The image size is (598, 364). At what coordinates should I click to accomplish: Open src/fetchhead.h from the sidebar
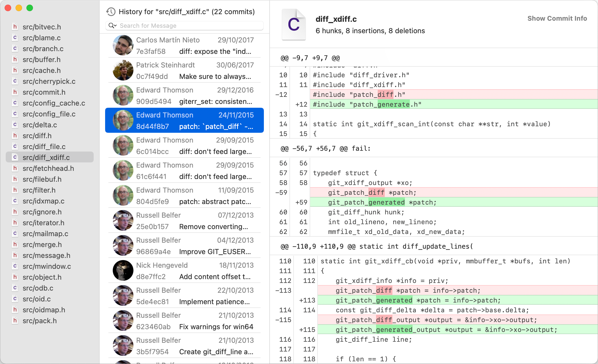[x=48, y=168]
